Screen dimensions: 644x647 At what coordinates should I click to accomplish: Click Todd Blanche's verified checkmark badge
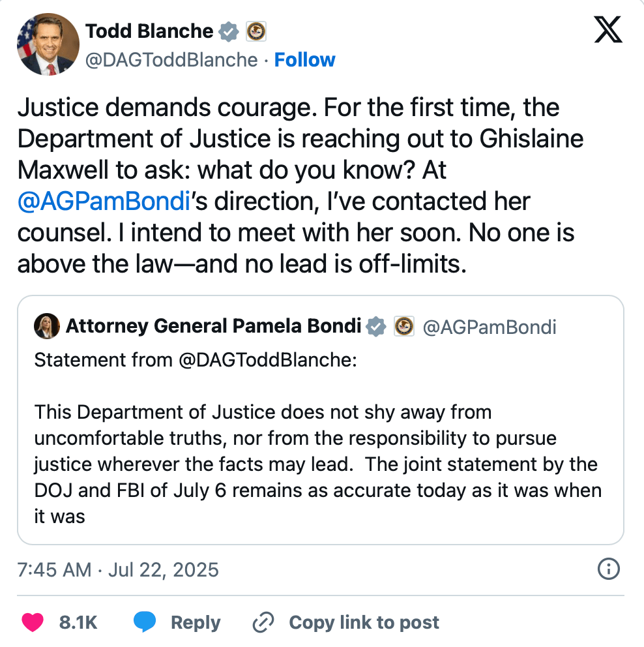click(x=228, y=31)
